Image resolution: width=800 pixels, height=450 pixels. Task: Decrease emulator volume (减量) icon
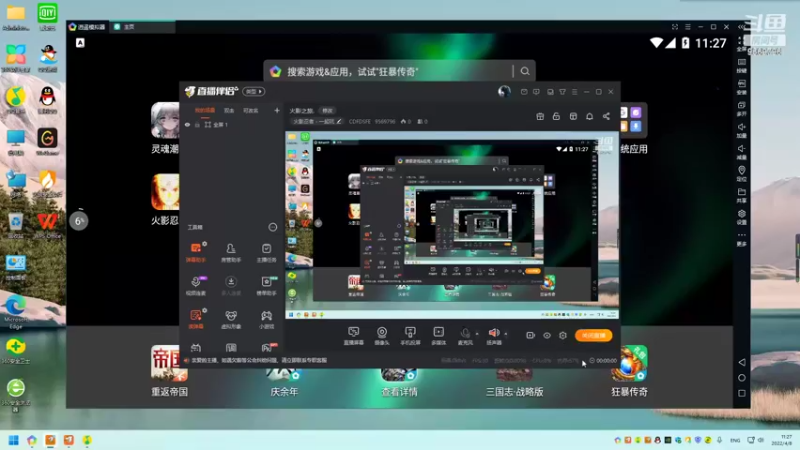(742, 152)
